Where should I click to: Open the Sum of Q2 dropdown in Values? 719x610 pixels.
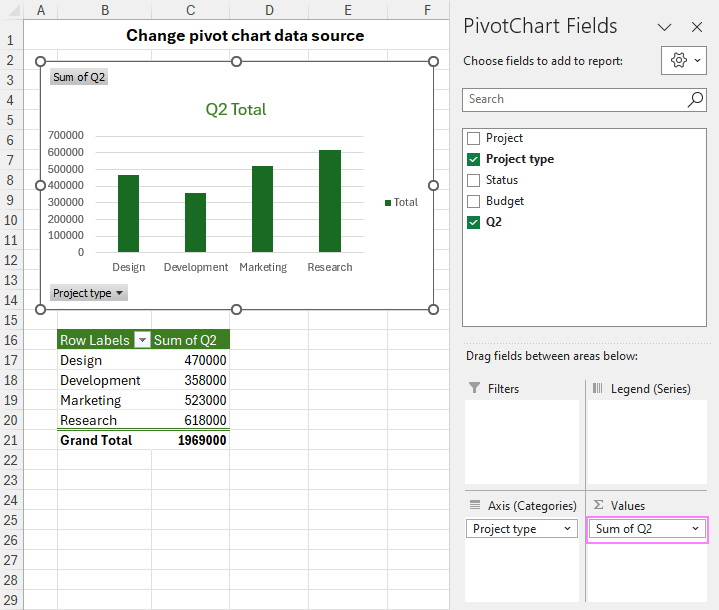pyautogui.click(x=695, y=528)
